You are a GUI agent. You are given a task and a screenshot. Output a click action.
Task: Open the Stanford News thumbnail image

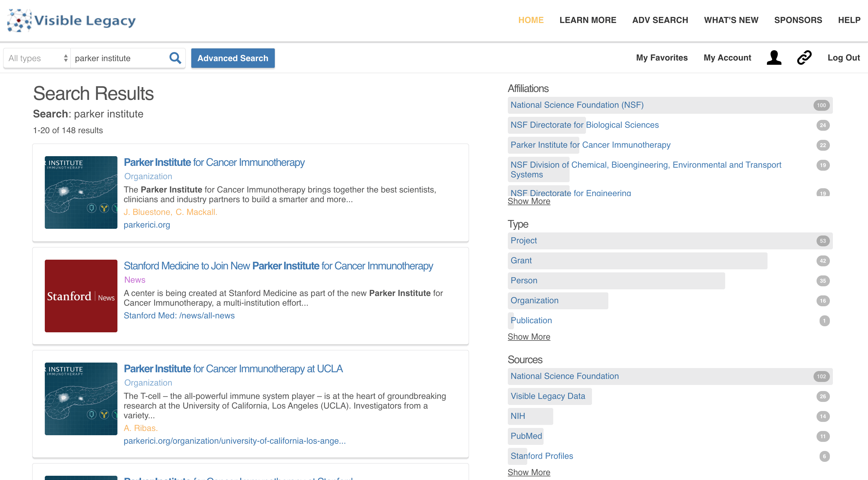[x=81, y=296]
